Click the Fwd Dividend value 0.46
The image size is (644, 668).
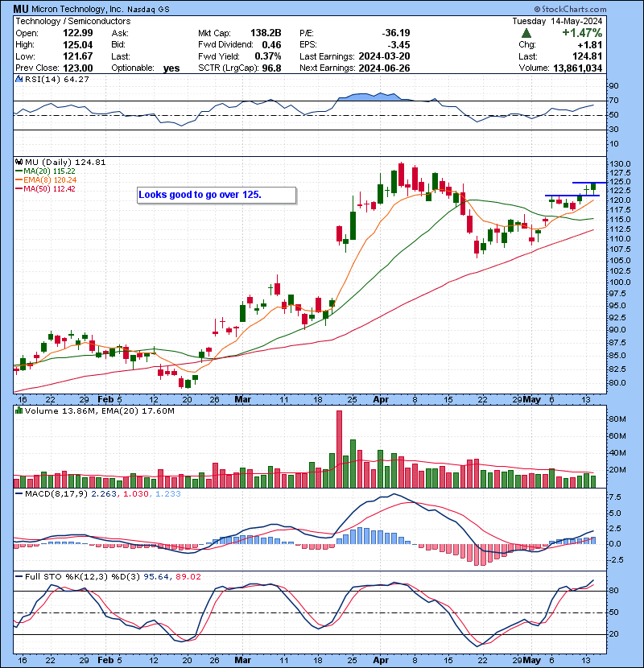[271, 45]
